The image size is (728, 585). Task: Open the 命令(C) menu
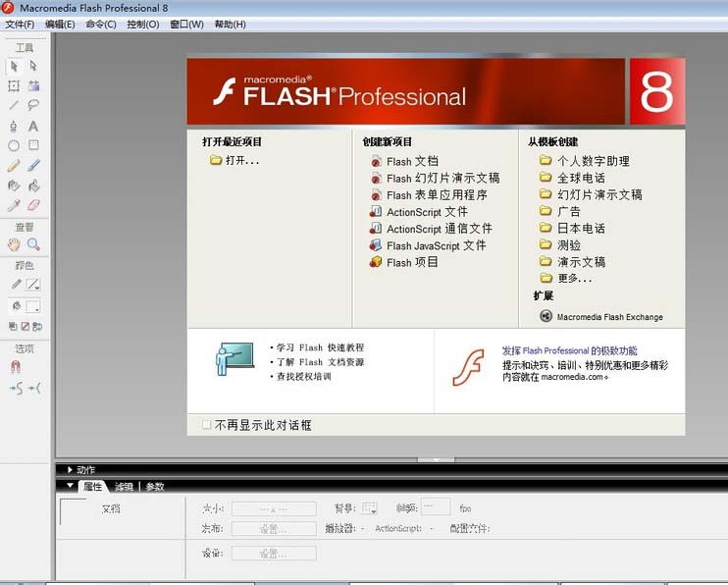coord(101,25)
